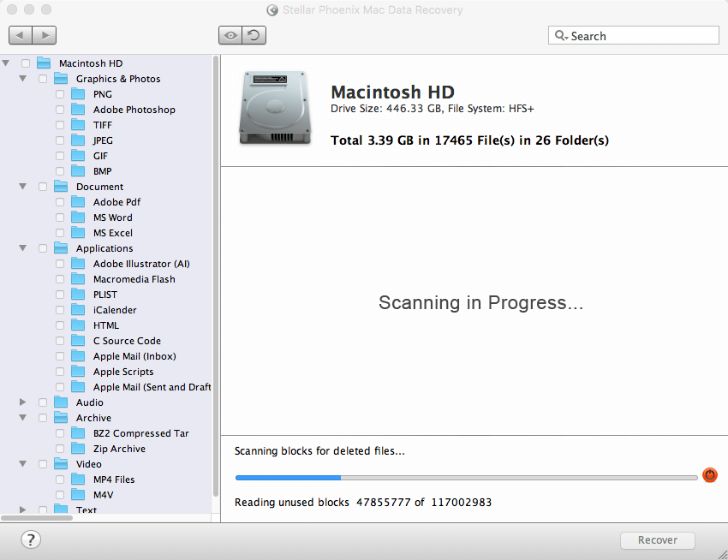Click the MS Excel folder icon
Image resolution: width=728 pixels, height=560 pixels.
click(78, 233)
